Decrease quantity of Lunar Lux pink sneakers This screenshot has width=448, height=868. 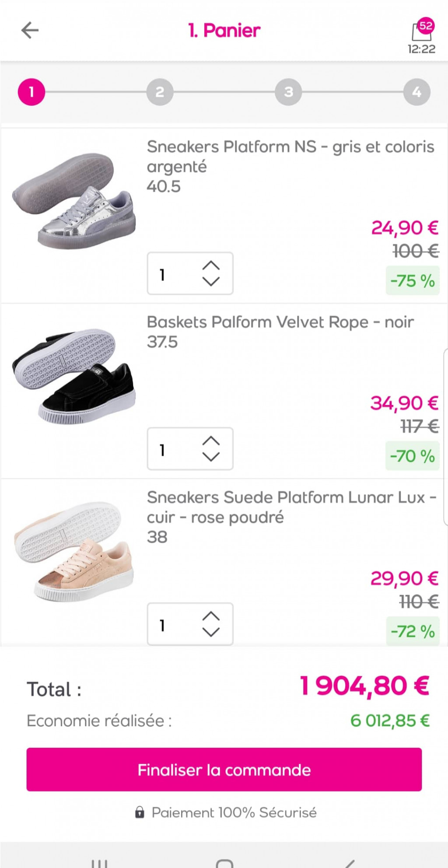(x=211, y=632)
